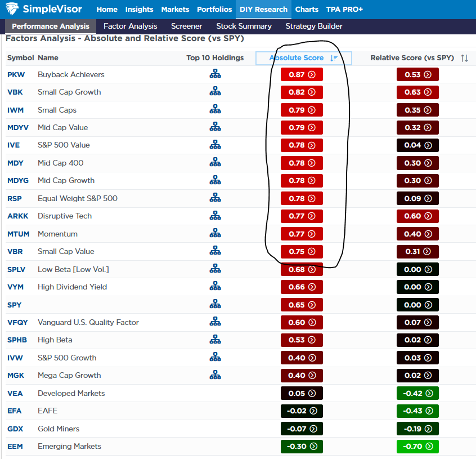This screenshot has width=476, height=459.
Task: Open VBR Small Cap Value holdings icon
Action: (215, 251)
